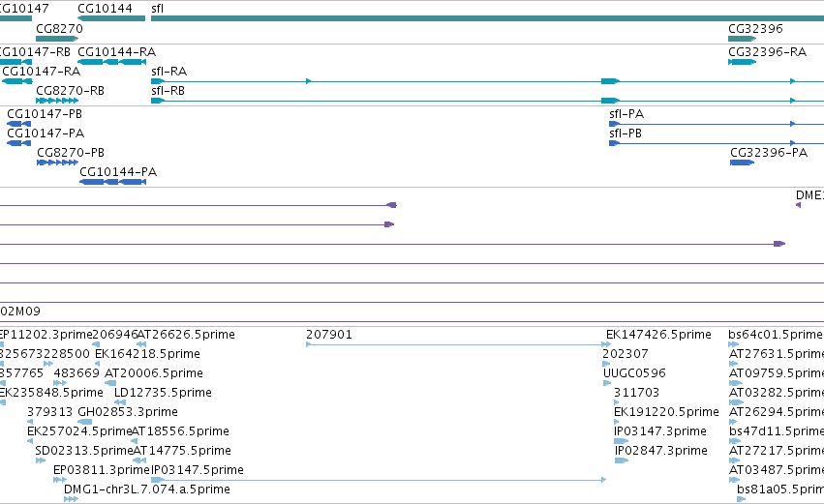
Task: Click EK164218.5prime EST label
Action: (148, 354)
